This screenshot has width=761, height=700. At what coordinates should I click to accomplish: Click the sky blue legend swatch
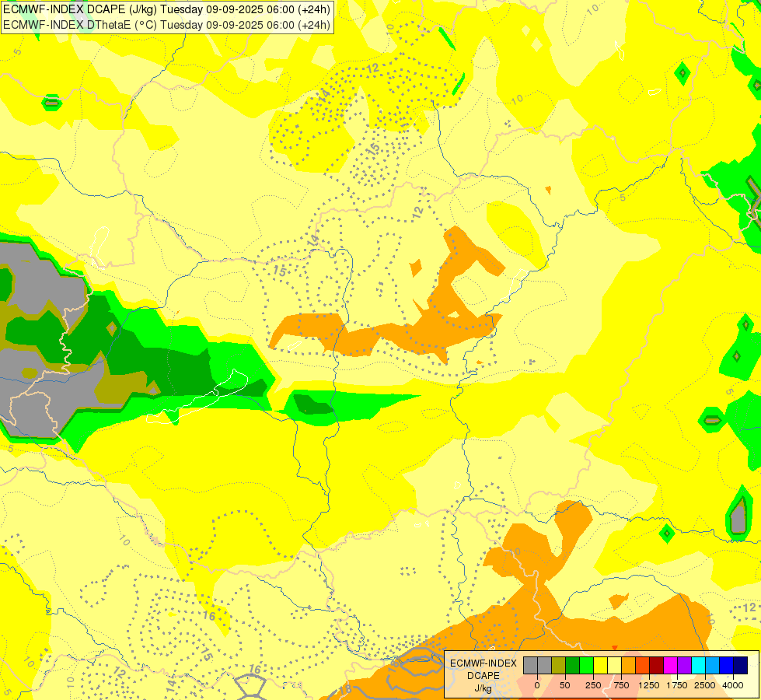point(713,665)
